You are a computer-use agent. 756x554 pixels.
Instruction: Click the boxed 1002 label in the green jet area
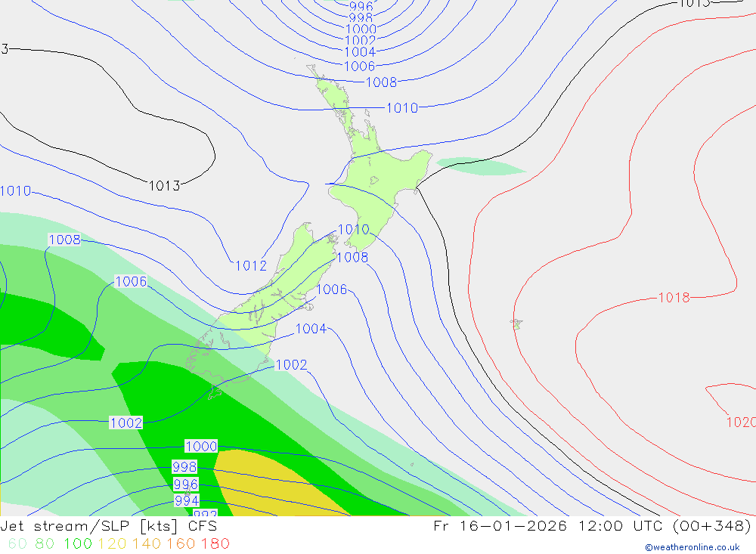coord(126,423)
